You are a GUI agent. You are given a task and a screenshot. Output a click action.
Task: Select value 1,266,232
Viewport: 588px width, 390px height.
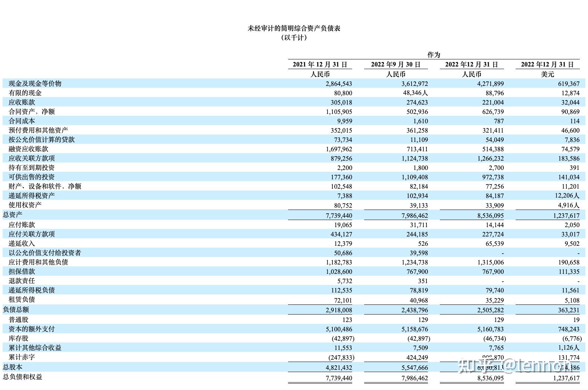(x=490, y=158)
